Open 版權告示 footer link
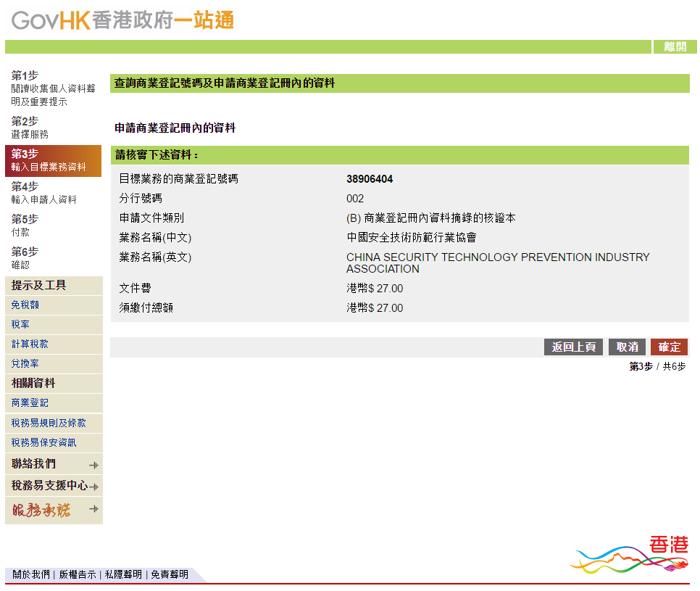The height and width of the screenshot is (591, 700). (78, 574)
